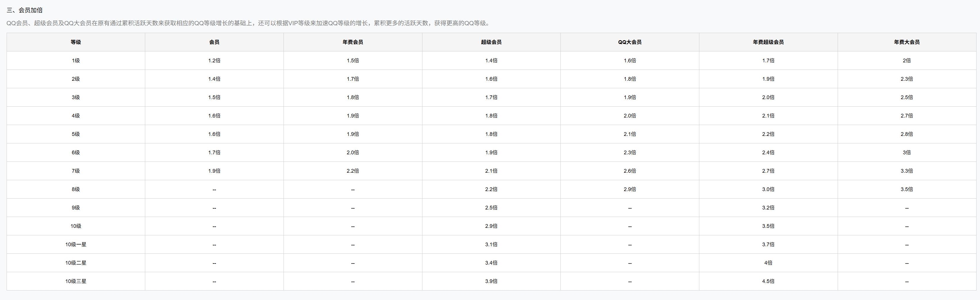980x300 pixels.
Task: Select the 年费超级会员 column header
Action: pyautogui.click(x=768, y=42)
